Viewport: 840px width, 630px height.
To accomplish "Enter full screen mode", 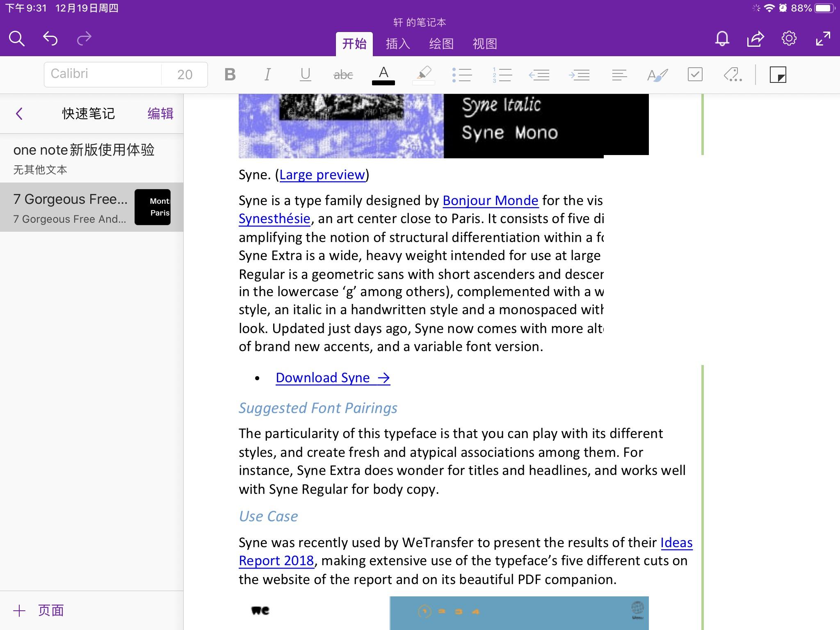I will pyautogui.click(x=823, y=39).
